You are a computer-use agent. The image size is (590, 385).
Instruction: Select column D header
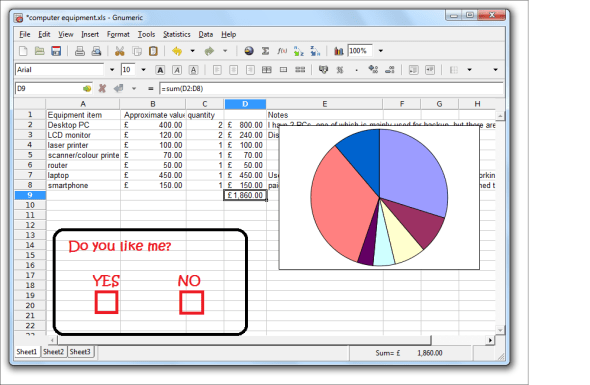point(245,104)
